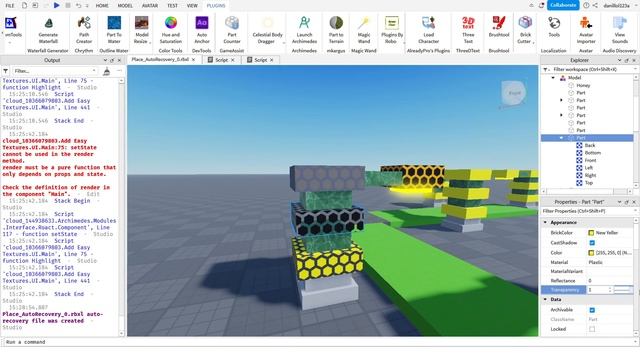The image size is (640, 360).
Task: Open the Model Resize dropdown arrow
Action: pyautogui.click(x=150, y=42)
